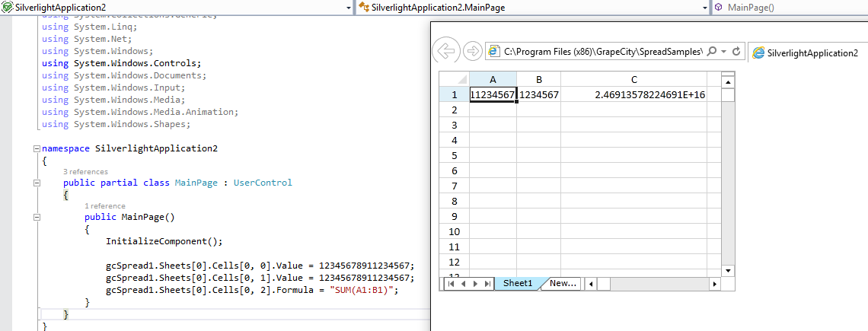868x331 pixels.
Task: Collapse the namespace SilverlightApplication2 block
Action: [x=37, y=149]
